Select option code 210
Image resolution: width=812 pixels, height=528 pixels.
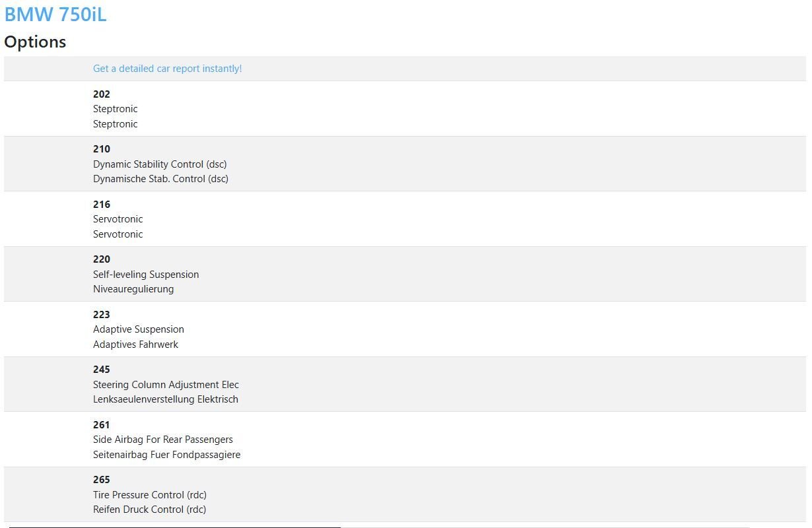(102, 149)
